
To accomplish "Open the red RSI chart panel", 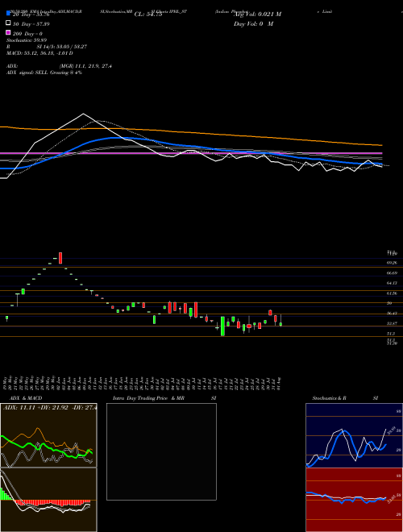I will (354, 500).
